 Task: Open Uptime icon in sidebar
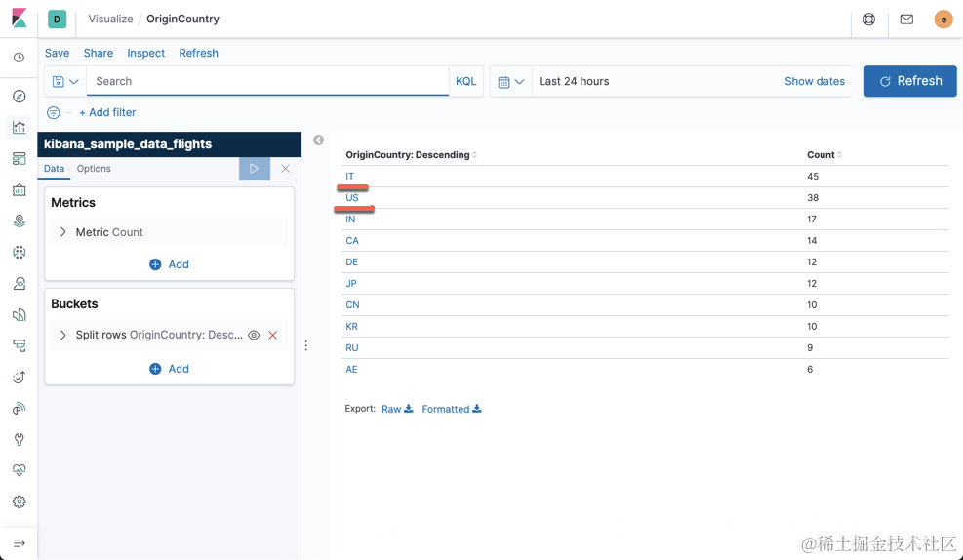click(20, 377)
